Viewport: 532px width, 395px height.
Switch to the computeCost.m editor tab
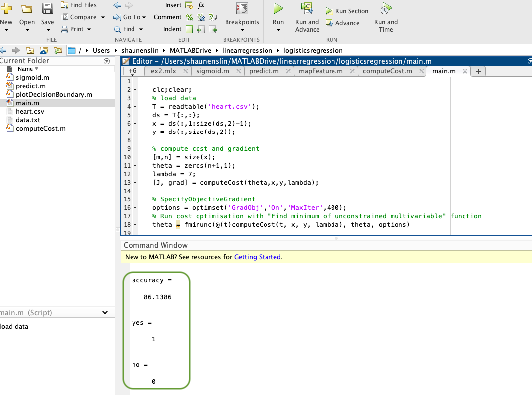[x=388, y=71]
